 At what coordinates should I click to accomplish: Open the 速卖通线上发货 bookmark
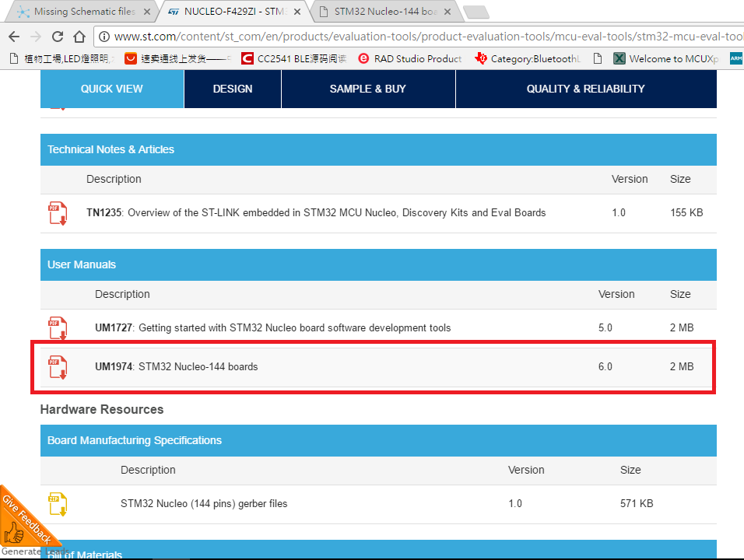178,58
